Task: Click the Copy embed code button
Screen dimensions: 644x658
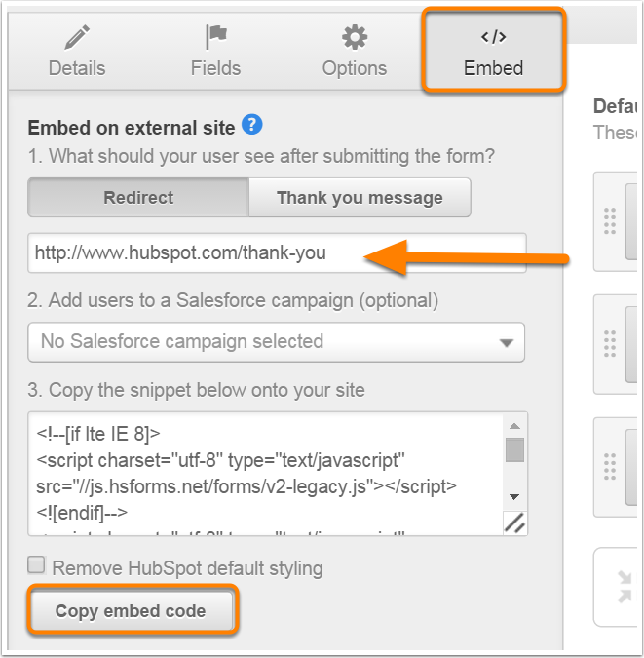Action: pos(132,611)
